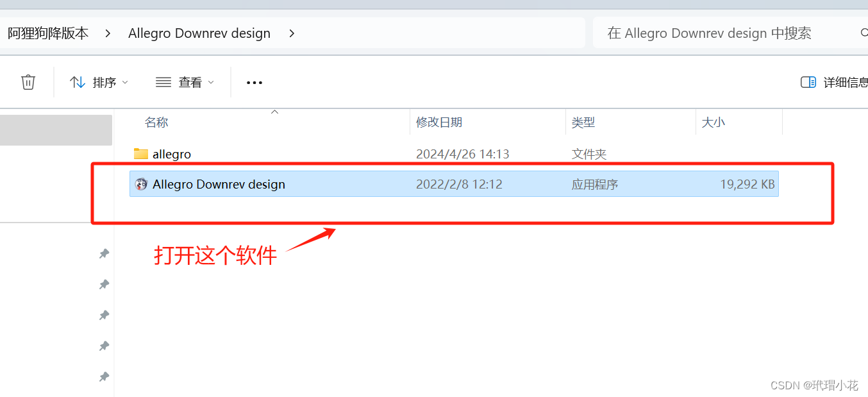Sort by Name (名称) column header
This screenshot has height=397, width=868.
pyautogui.click(x=156, y=122)
